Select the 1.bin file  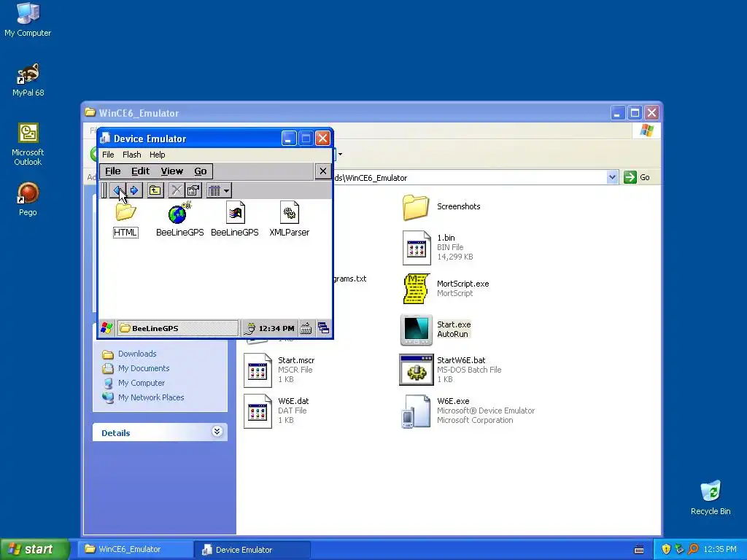tap(438, 247)
